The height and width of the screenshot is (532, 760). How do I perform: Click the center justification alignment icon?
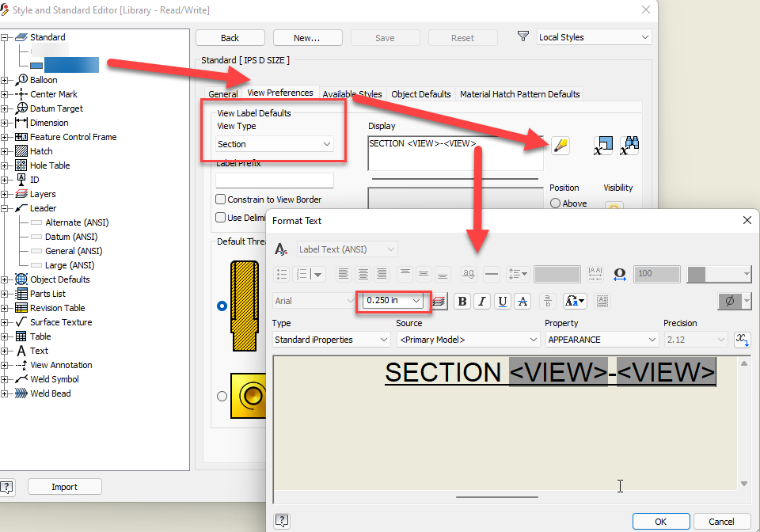tap(363, 274)
